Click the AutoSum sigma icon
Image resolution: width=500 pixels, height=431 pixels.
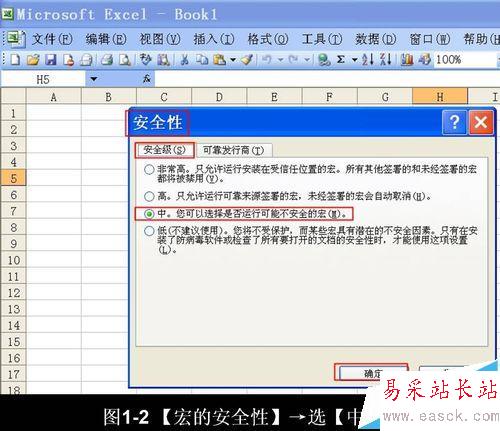tap(341, 60)
